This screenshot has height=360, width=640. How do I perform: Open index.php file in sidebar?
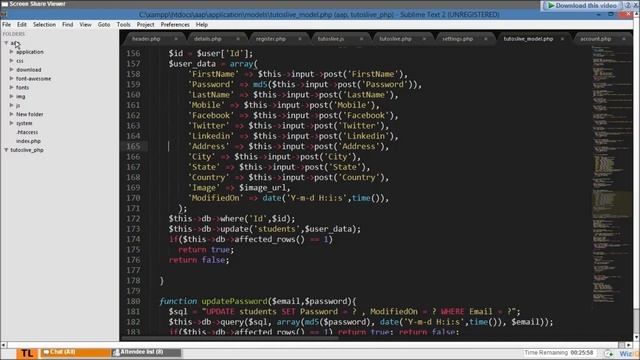pyautogui.click(x=28, y=141)
